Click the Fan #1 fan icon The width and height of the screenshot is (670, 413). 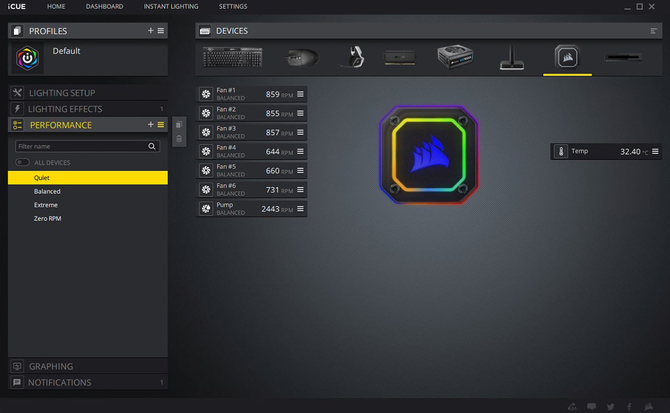coord(206,94)
